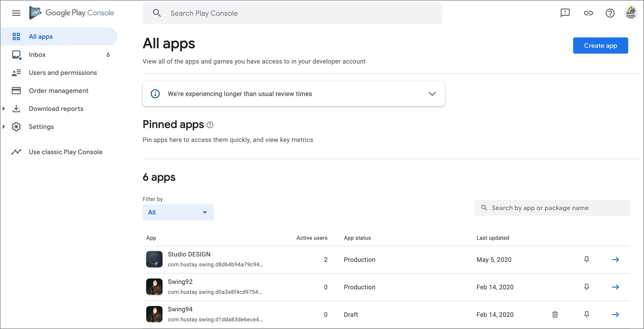The image size is (644, 329).
Task: Focus the search by app or package field
Action: pyautogui.click(x=552, y=208)
